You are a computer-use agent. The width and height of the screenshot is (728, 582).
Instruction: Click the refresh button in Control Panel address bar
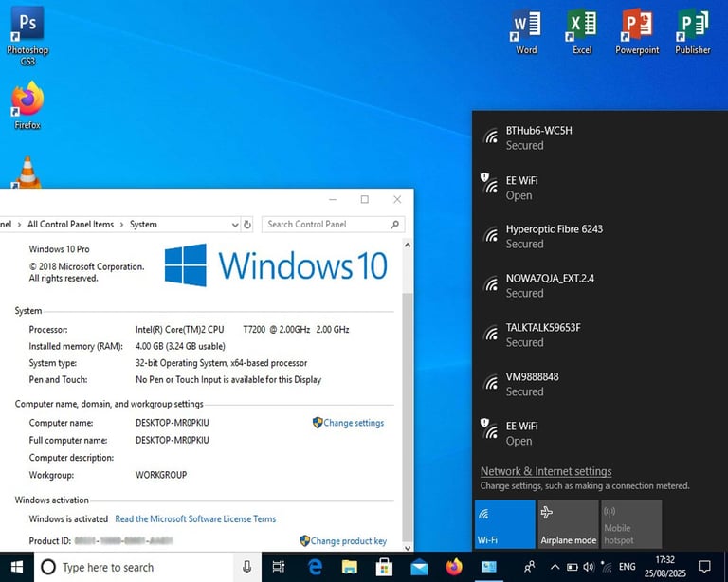[247, 225]
